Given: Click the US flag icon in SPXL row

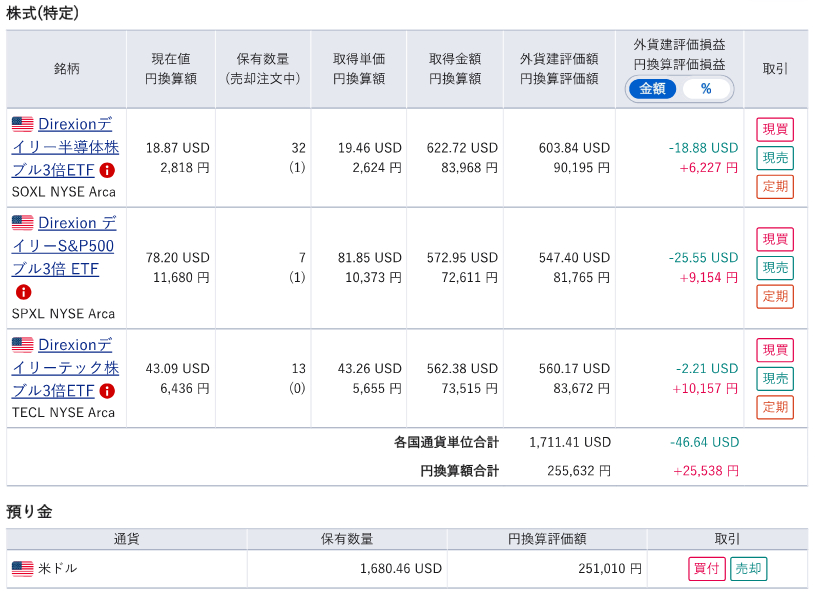Looking at the screenshot, I should tap(22, 222).
